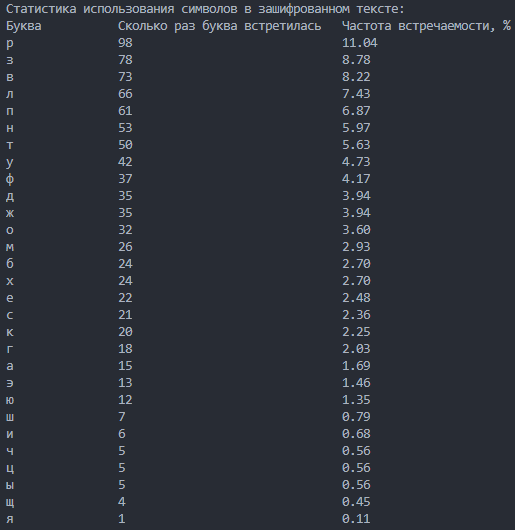Select the letter 'р' in first row
Viewport: 515px width, 530px height.
(10, 44)
